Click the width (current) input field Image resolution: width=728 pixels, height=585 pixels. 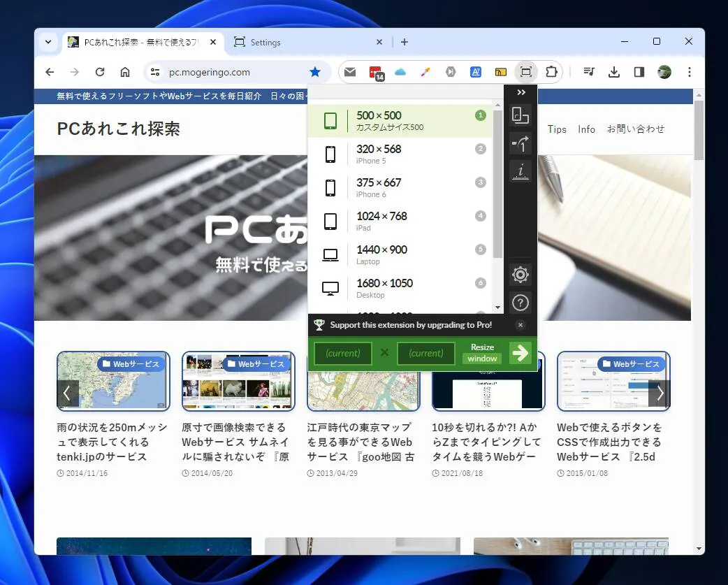coord(343,354)
